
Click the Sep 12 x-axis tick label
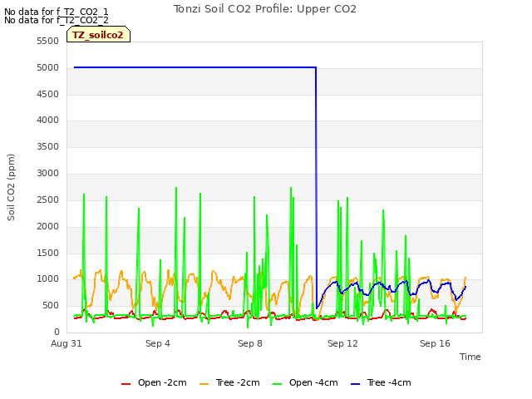click(342, 343)
